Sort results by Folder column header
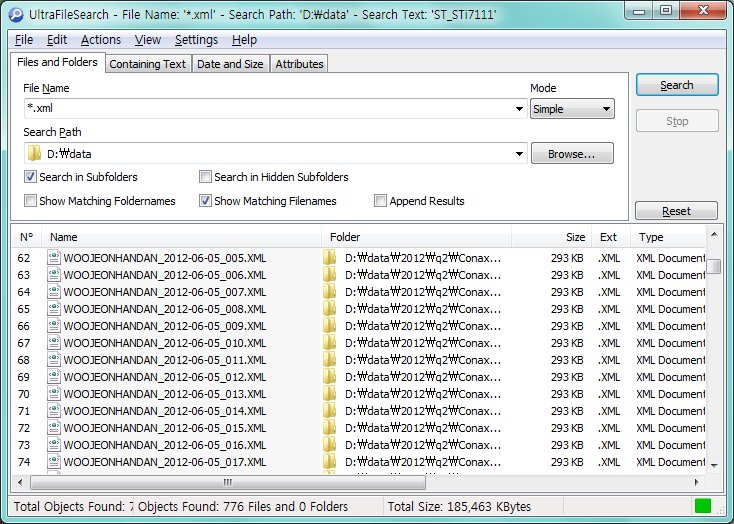This screenshot has width=734, height=524. coord(416,237)
